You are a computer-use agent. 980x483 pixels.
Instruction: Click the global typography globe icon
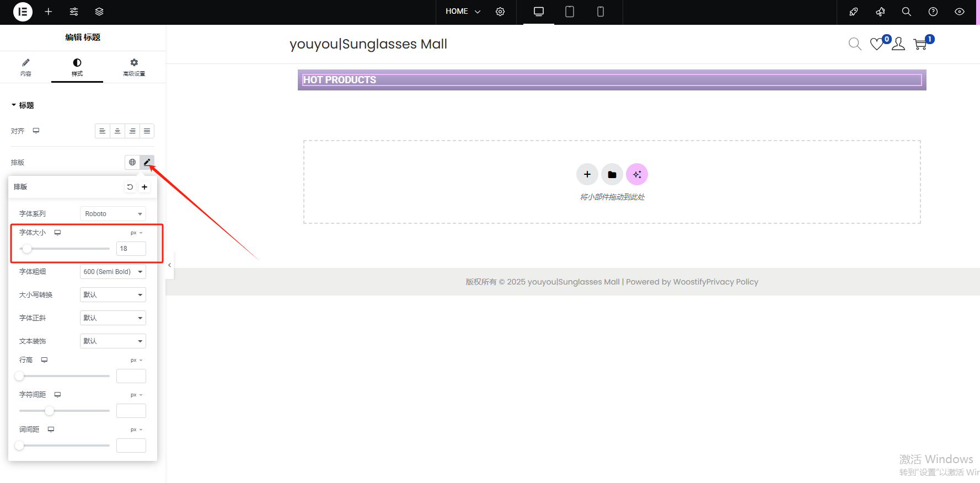pos(132,162)
